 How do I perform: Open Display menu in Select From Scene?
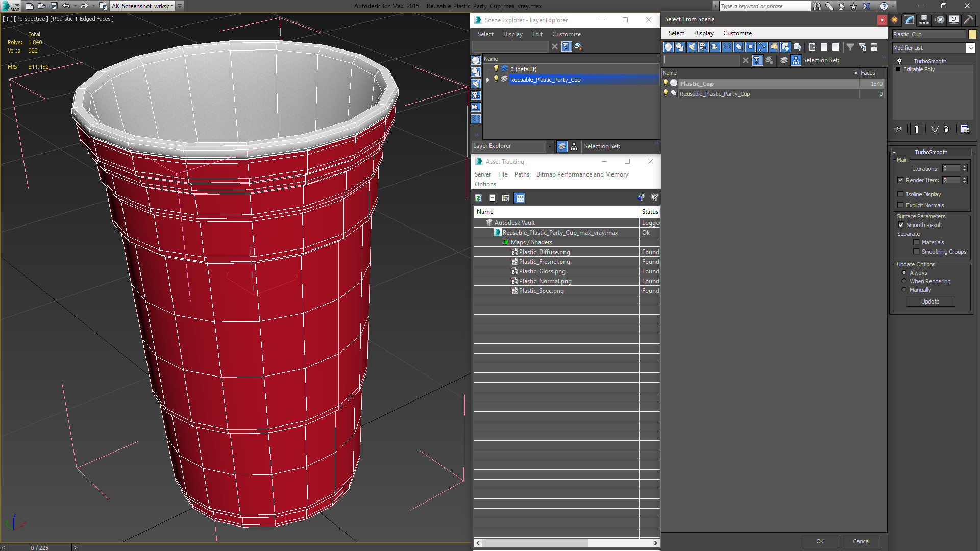(x=703, y=33)
